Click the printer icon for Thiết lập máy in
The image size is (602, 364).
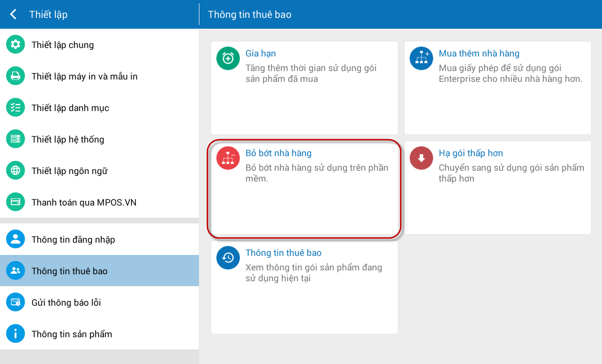pos(16,76)
